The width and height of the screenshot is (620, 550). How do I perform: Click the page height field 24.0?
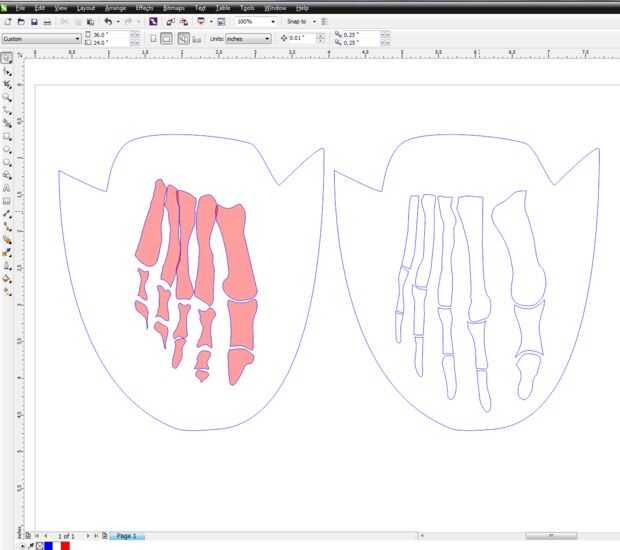(x=110, y=43)
